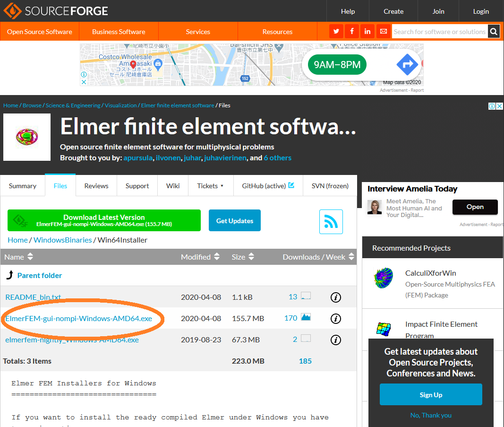Screen dimensions: 504x427
Task: Open Science & Engineering breadcrumb
Action: (73, 105)
